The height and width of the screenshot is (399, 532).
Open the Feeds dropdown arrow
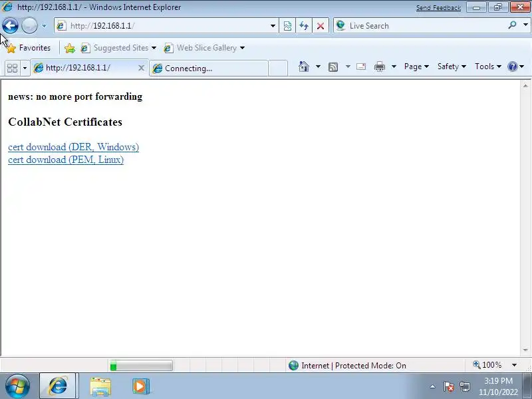click(x=348, y=66)
